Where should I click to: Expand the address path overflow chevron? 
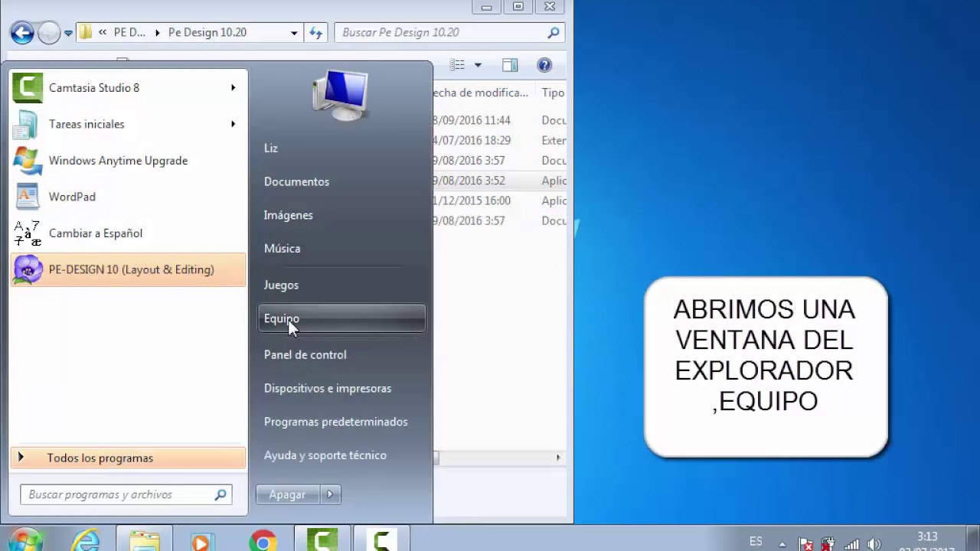(103, 33)
